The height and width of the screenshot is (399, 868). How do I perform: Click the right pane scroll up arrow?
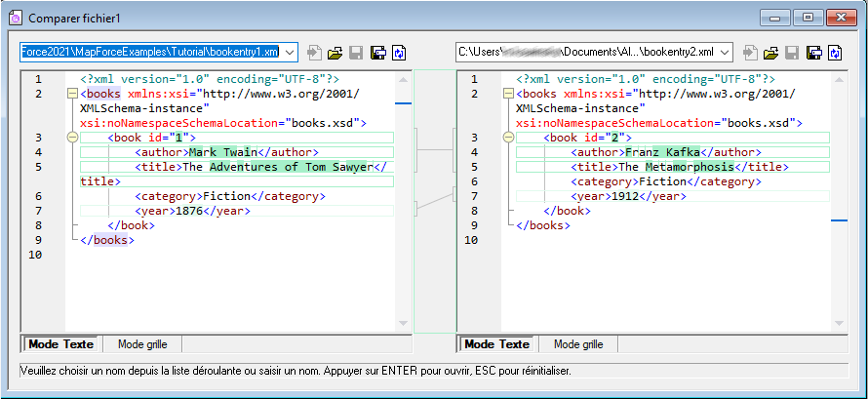tap(840, 80)
